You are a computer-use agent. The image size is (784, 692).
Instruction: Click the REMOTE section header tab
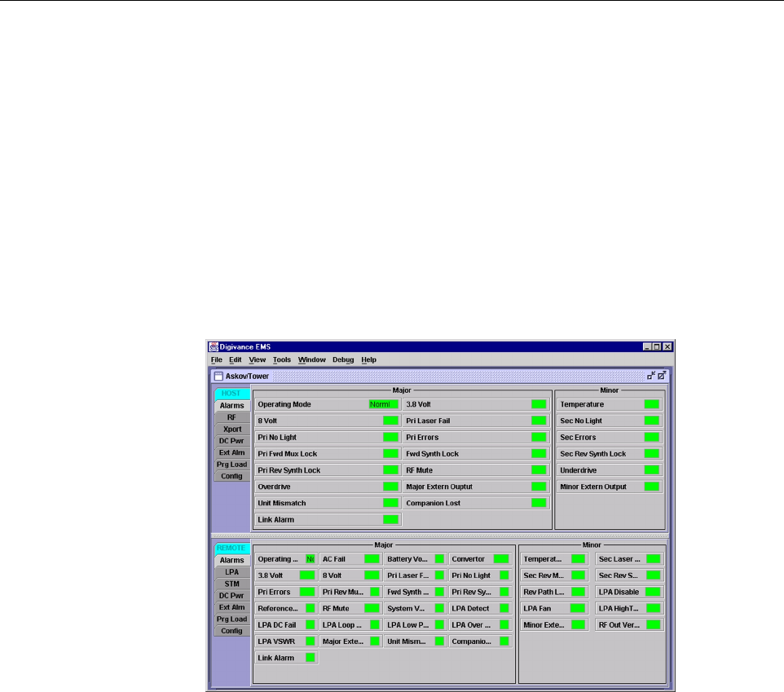[232, 548]
